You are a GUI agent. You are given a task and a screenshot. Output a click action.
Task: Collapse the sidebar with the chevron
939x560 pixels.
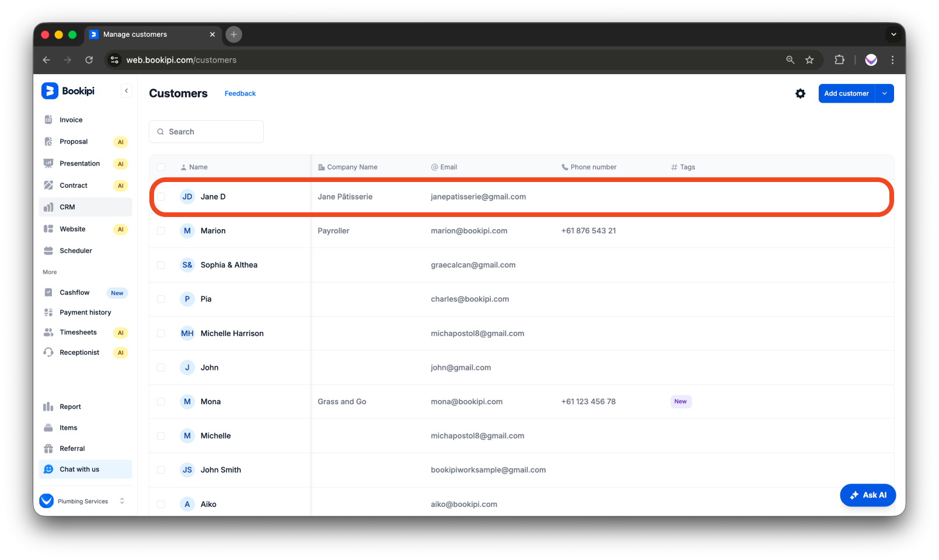coord(126,90)
